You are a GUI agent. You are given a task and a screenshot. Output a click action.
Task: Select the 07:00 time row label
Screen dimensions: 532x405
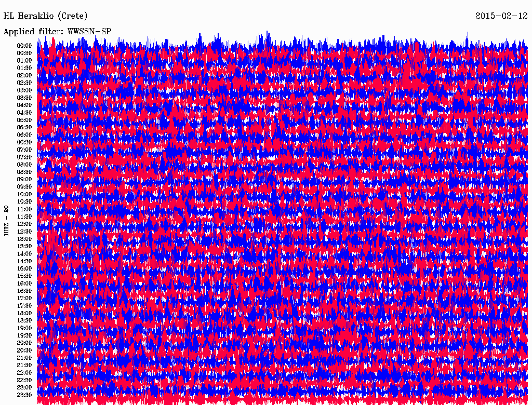(x=24, y=150)
